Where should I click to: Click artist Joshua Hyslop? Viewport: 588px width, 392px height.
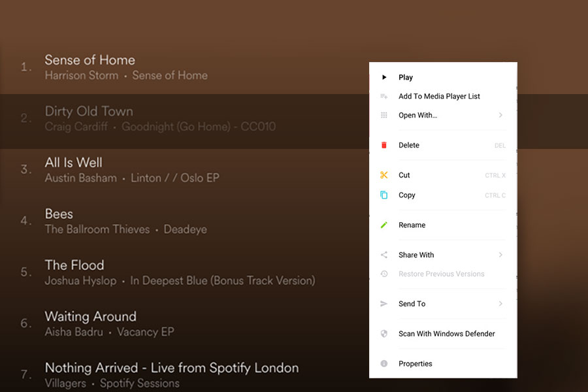tap(80, 280)
